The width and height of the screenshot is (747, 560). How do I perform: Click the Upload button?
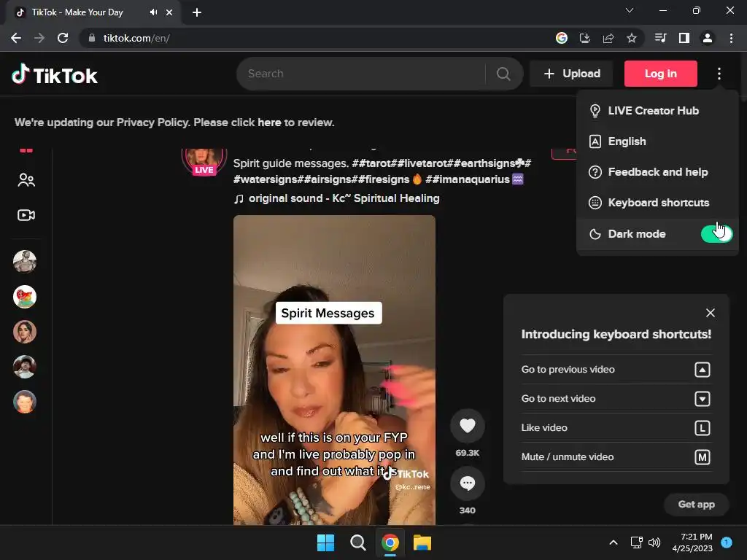coord(571,74)
